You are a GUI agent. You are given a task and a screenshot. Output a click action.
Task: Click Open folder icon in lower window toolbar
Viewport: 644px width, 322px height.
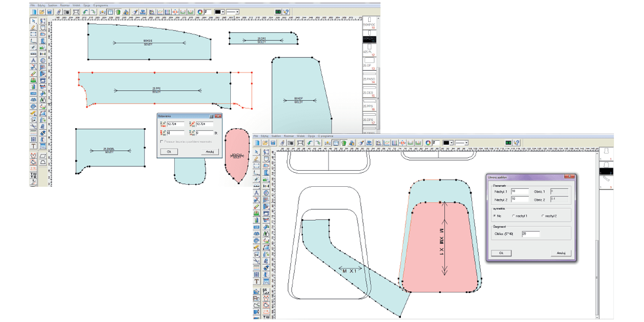(x=265, y=143)
